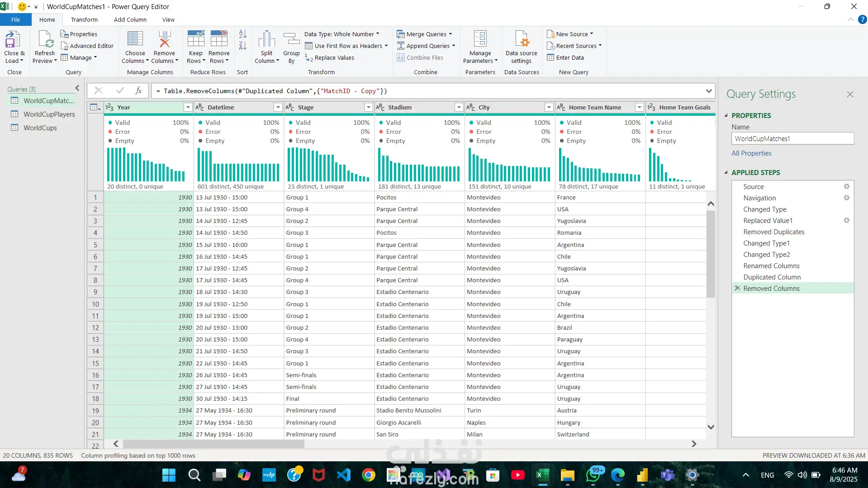Open the Add Column tab

(x=130, y=19)
